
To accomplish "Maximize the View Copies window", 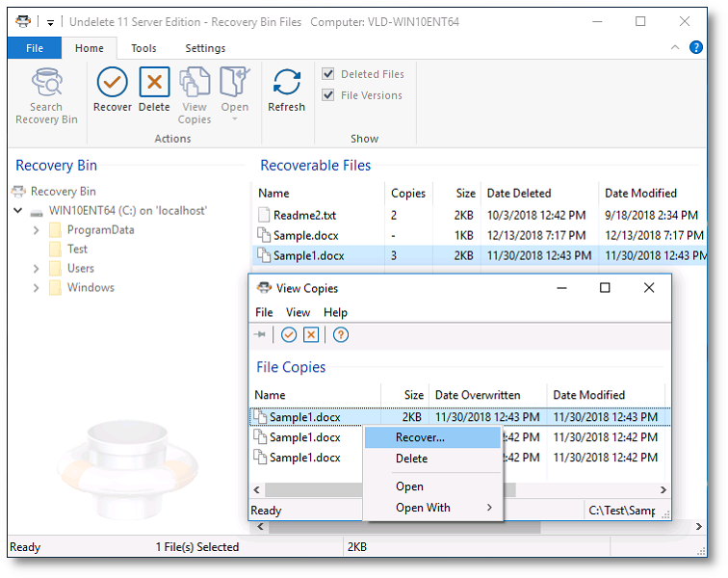I will click(x=605, y=288).
